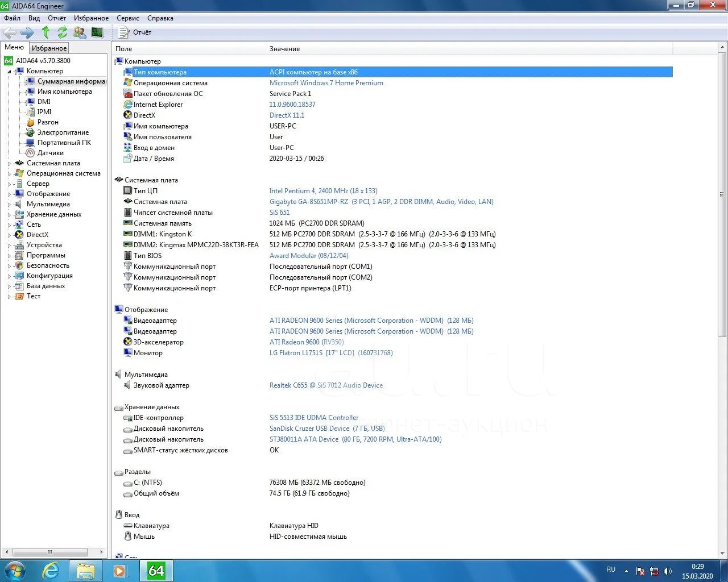Screen dimensions: 728x582
Task: Click the volume speaker tray icon
Action: [x=668, y=571]
